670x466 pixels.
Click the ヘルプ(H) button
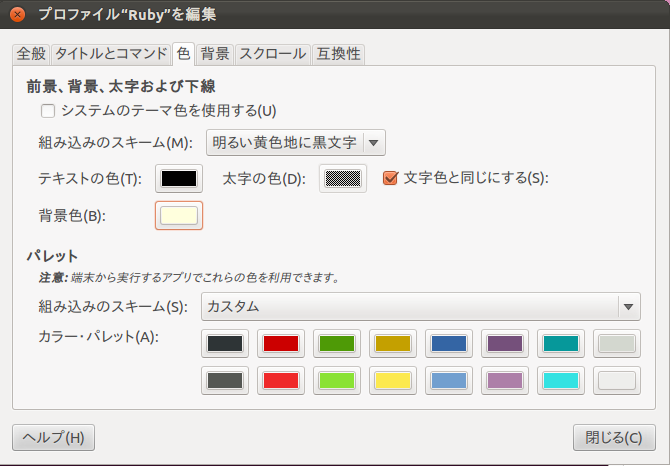point(53,438)
